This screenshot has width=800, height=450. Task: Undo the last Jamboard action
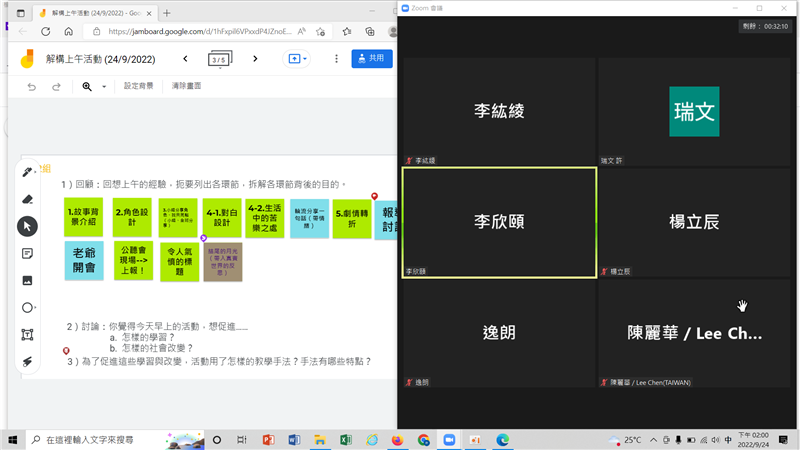(x=32, y=87)
